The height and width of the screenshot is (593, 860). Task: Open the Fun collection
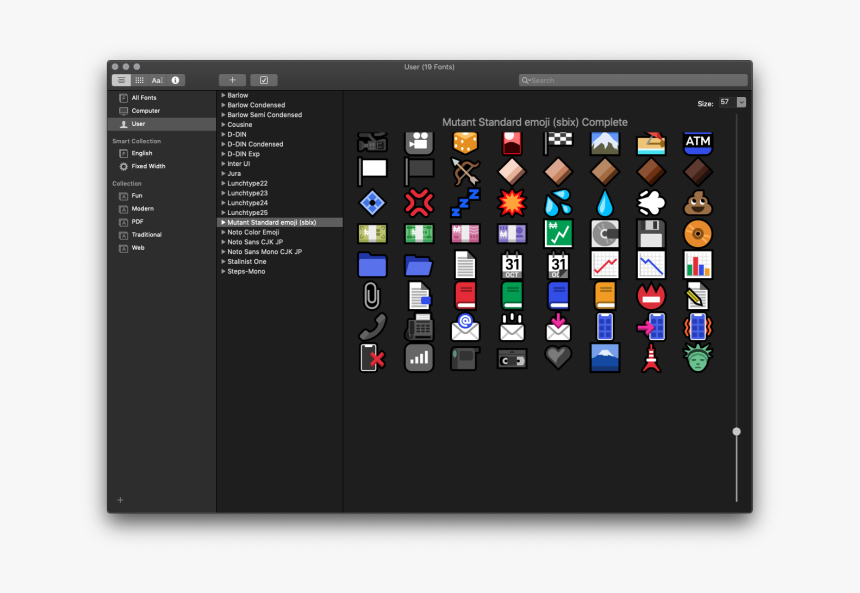[161, 196]
